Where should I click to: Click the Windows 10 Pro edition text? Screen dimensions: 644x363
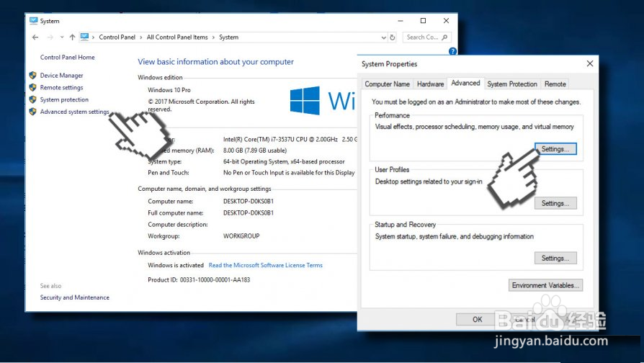click(x=169, y=90)
